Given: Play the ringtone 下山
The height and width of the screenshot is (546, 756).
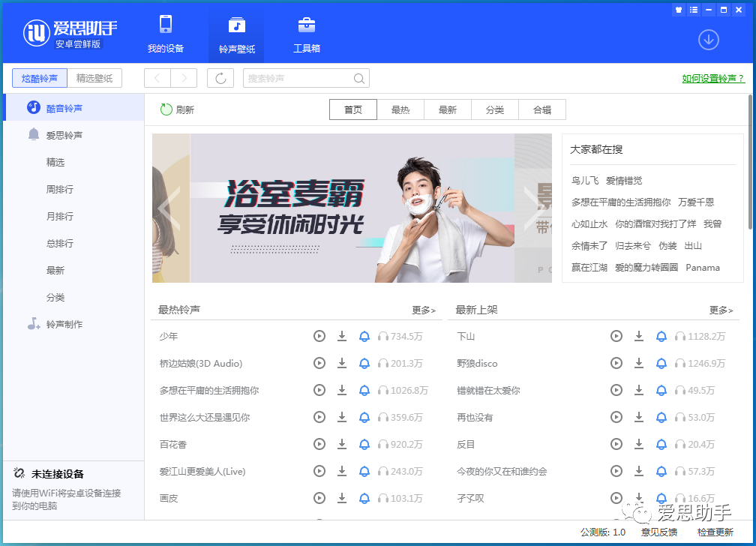Looking at the screenshot, I should point(616,336).
